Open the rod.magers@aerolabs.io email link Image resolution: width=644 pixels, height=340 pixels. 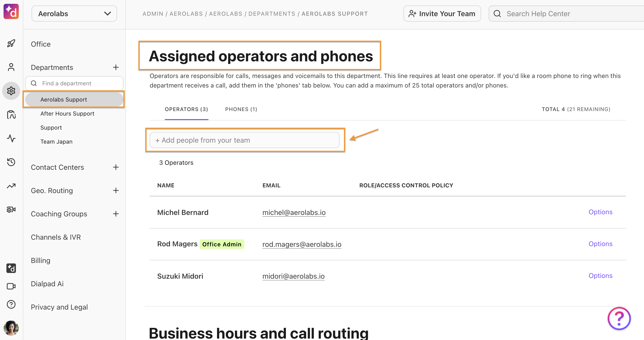(x=302, y=244)
